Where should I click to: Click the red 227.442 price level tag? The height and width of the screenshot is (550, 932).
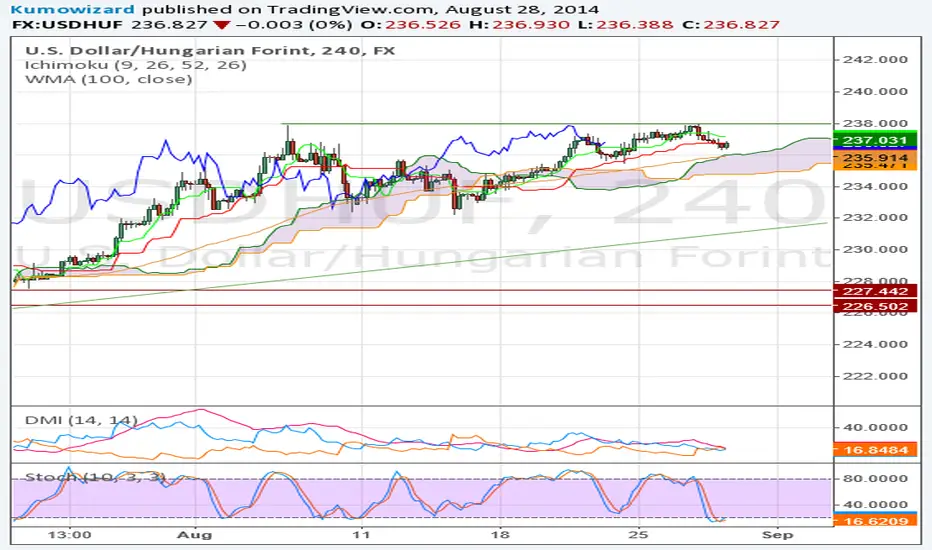coord(876,291)
